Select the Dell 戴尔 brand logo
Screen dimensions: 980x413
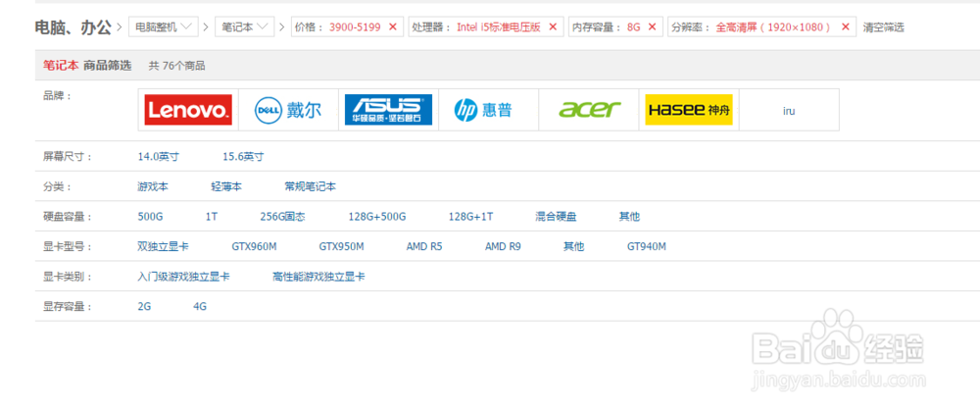tap(288, 110)
